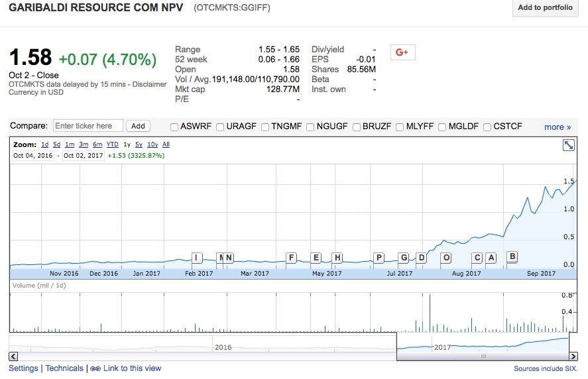588x379 pixels.
Task: Grab the date range slider scroll handle
Action: tap(483, 356)
